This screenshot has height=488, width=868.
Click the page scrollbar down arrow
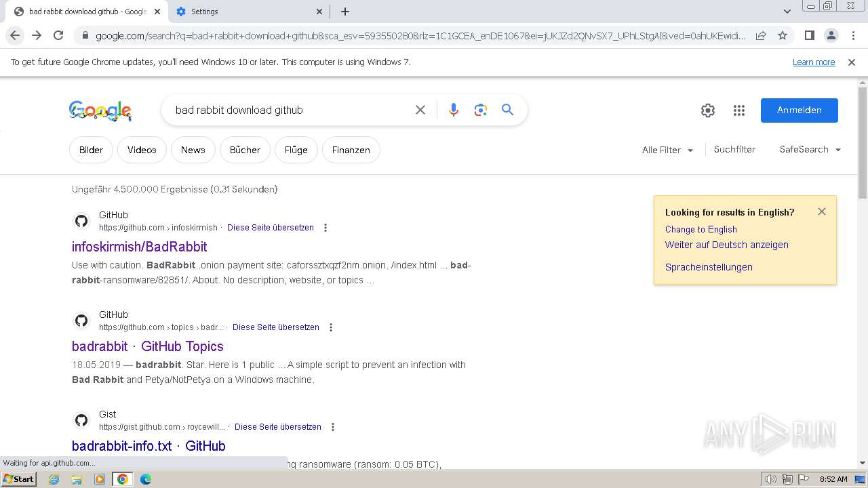[x=863, y=463]
